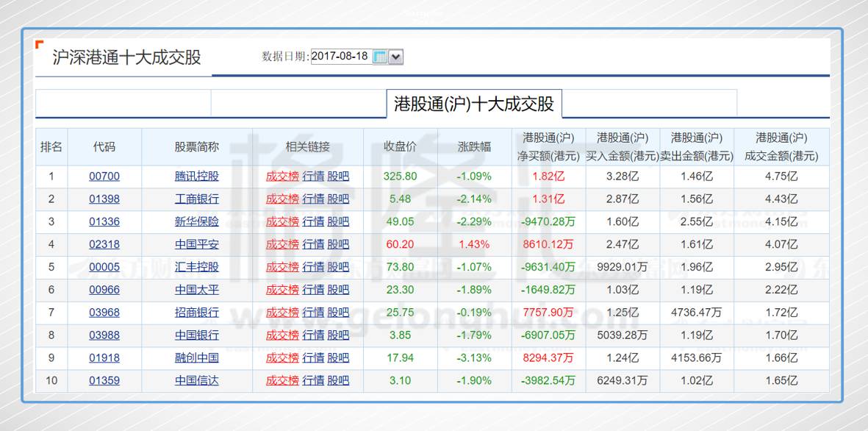Open 腾讯控股 stock name link
This screenshot has height=431, width=868.
click(x=197, y=177)
